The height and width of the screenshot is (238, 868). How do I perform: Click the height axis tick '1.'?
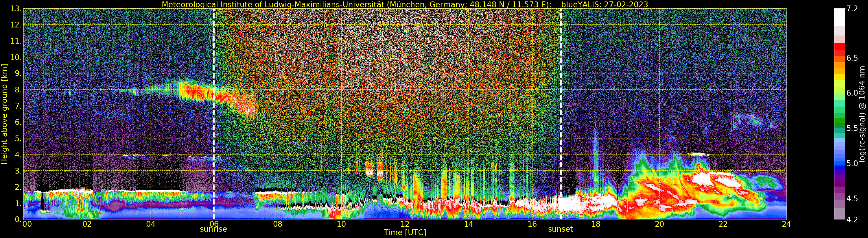pyautogui.click(x=18, y=203)
